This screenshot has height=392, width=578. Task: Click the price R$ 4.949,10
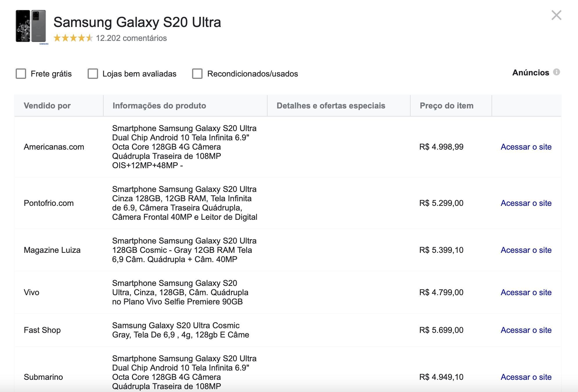(441, 377)
